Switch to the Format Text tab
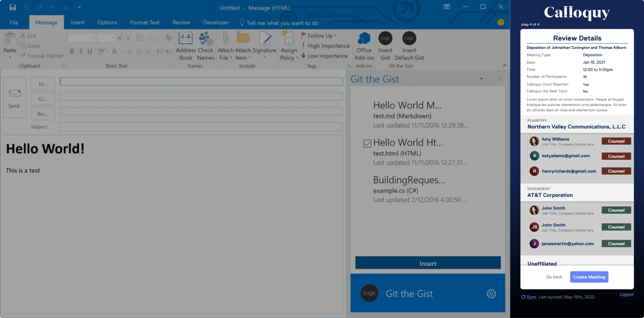Image resolution: width=644 pixels, height=318 pixels. coord(145,22)
